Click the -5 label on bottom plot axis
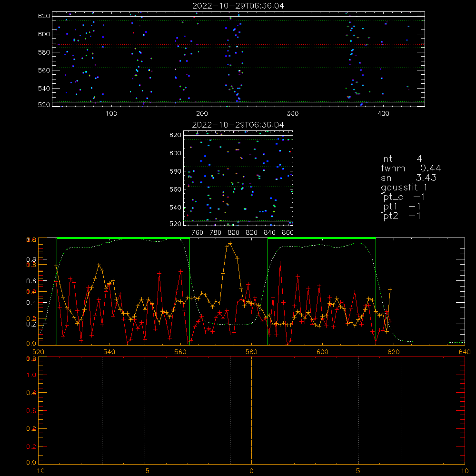 coord(145,471)
